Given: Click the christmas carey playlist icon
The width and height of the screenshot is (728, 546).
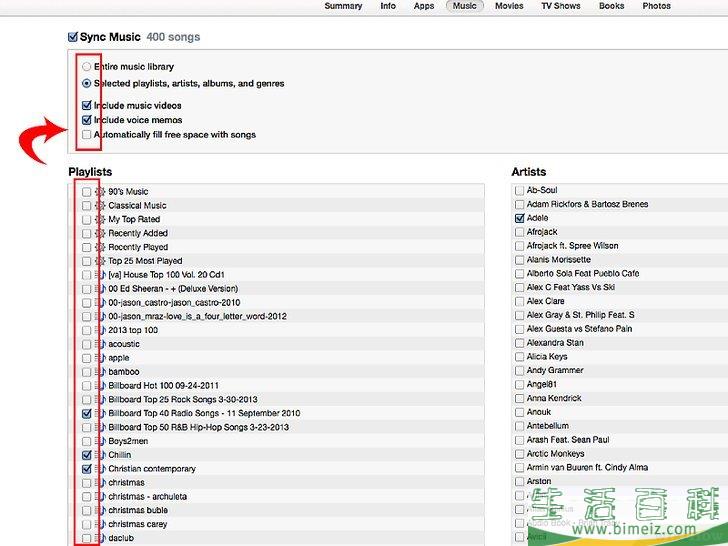Looking at the screenshot, I should (x=100, y=524).
